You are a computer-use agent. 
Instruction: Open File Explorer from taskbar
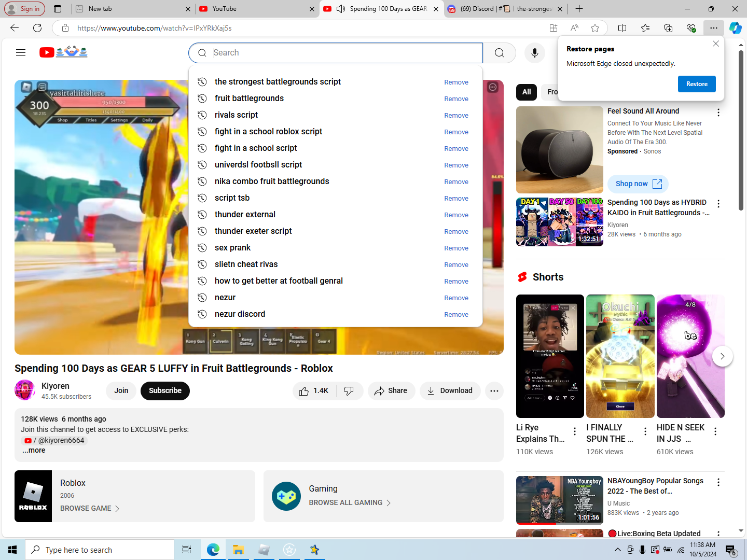(239, 550)
